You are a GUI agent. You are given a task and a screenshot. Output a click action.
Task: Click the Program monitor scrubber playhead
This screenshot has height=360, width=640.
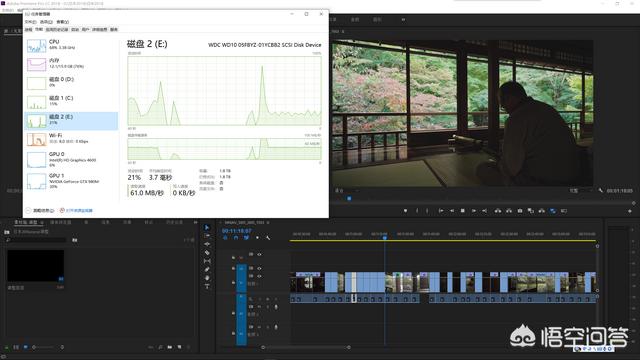point(349,198)
